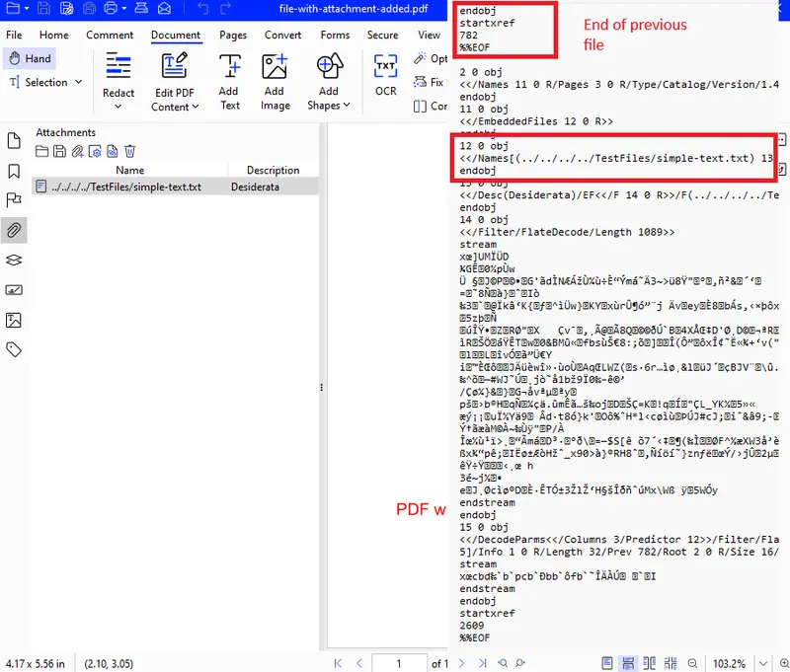Switch to the Home ribbon tab
Screen dimensions: 790x672
pyautogui.click(x=54, y=35)
